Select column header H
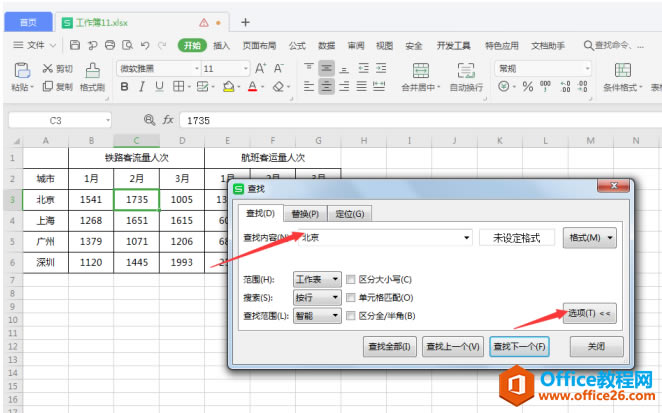This screenshot has height=413, width=662. click(x=364, y=141)
